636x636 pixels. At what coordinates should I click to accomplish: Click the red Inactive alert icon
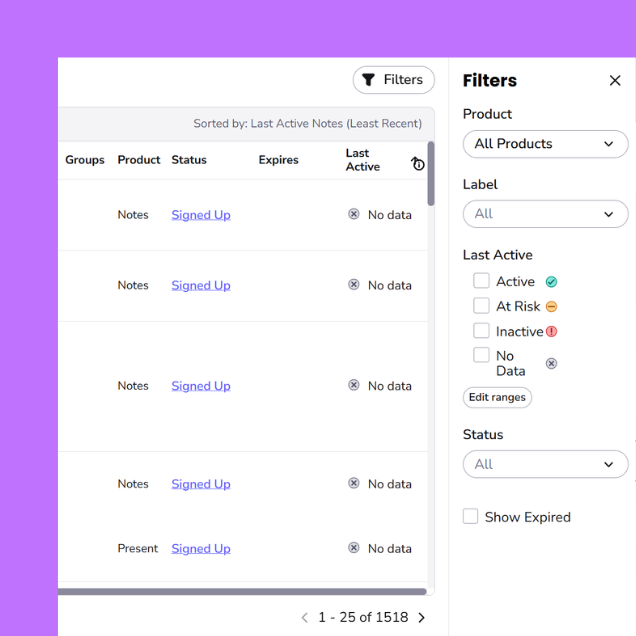tap(551, 332)
